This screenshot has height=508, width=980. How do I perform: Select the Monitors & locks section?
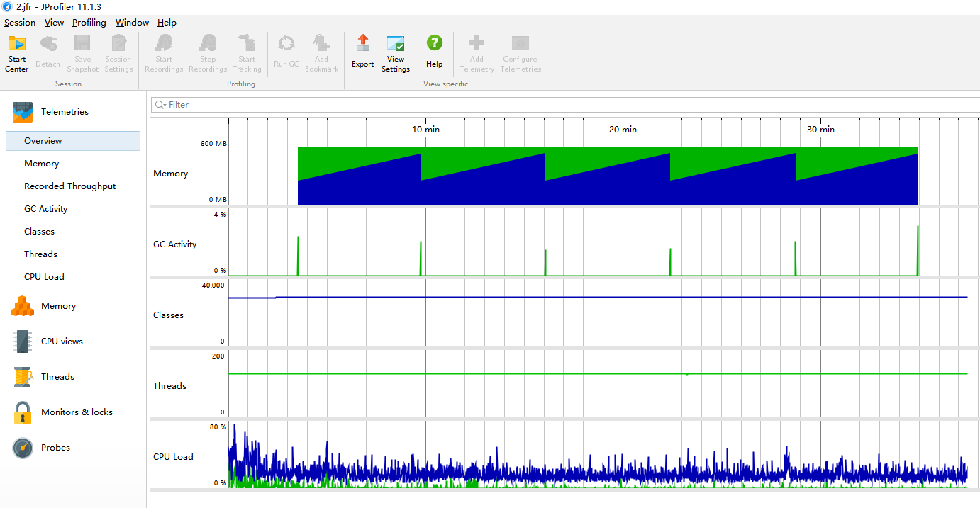[77, 412]
